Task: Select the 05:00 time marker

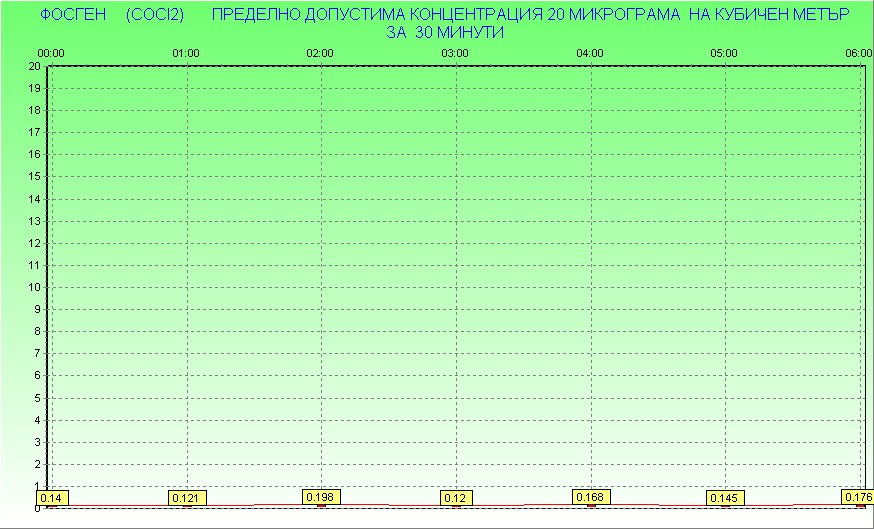Action: click(x=724, y=53)
